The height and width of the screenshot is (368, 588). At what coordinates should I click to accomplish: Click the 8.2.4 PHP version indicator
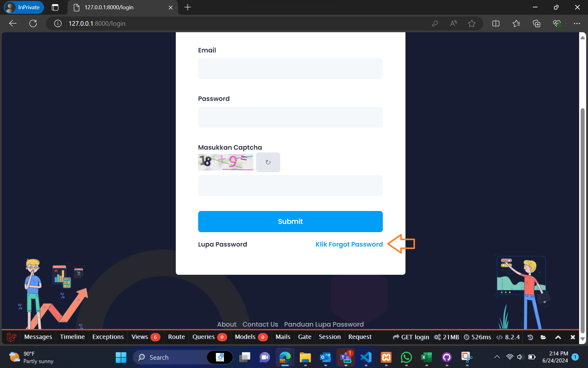[x=508, y=337]
